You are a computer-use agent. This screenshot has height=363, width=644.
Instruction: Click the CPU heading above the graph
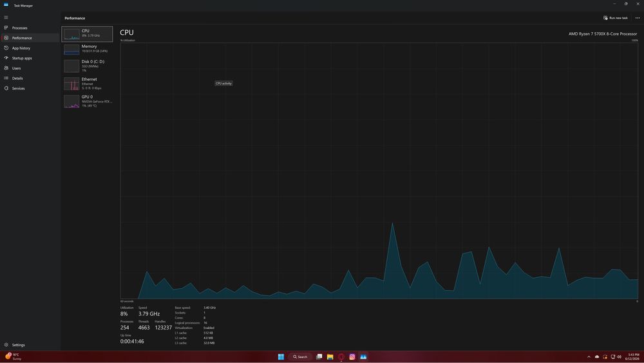[126, 32]
